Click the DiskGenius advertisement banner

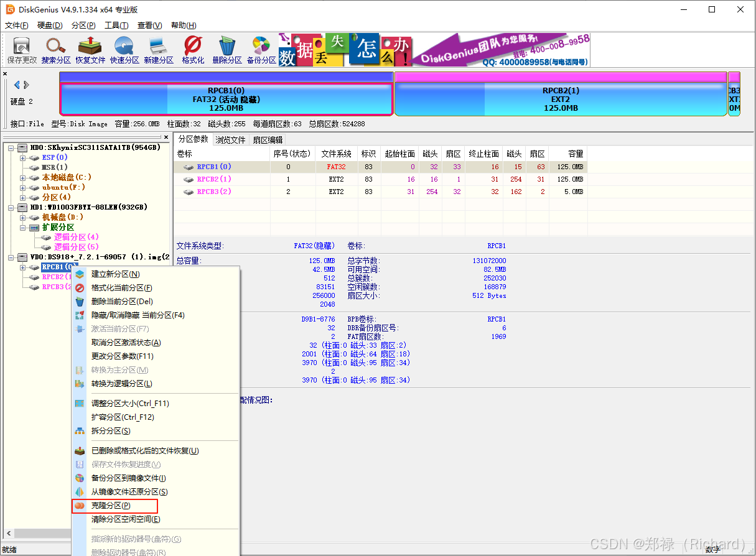[434, 50]
